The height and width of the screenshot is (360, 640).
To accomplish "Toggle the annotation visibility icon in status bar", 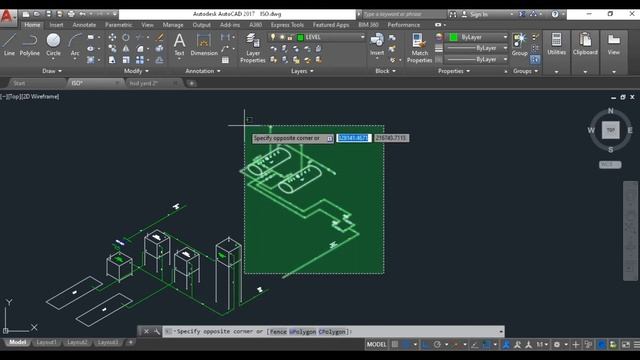I will [506, 344].
